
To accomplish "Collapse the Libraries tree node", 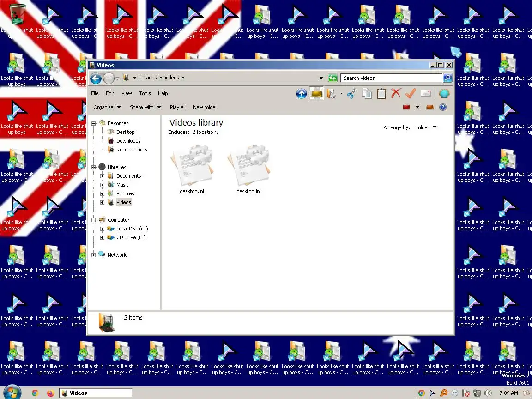I will coord(94,167).
